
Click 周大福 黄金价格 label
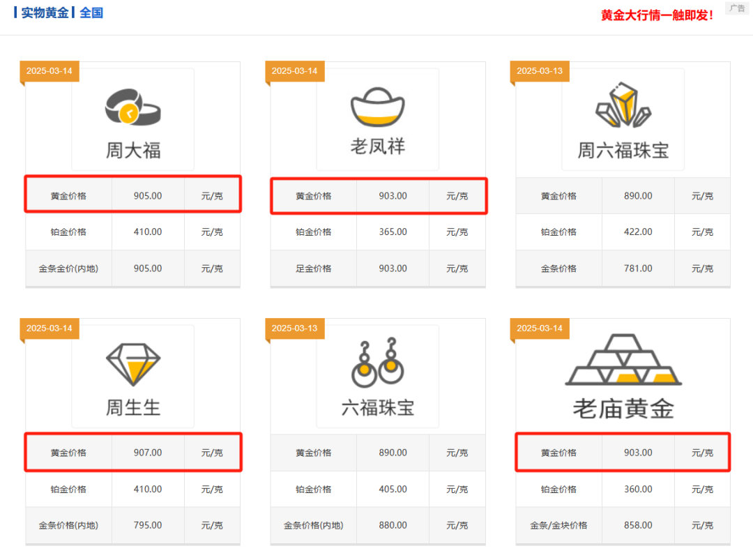(x=68, y=196)
